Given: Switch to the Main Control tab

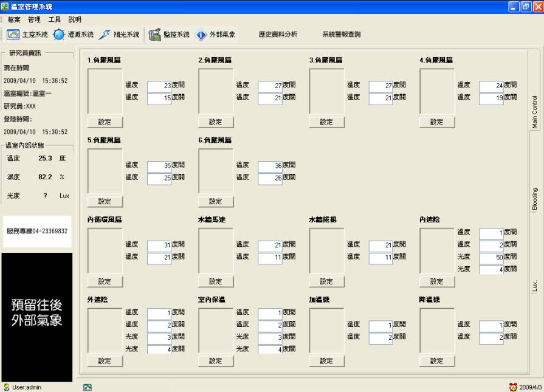Looking at the screenshot, I should [x=534, y=112].
